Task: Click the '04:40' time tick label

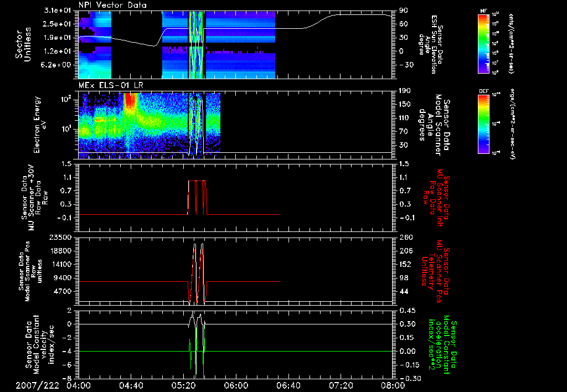Action: pyautogui.click(x=131, y=385)
